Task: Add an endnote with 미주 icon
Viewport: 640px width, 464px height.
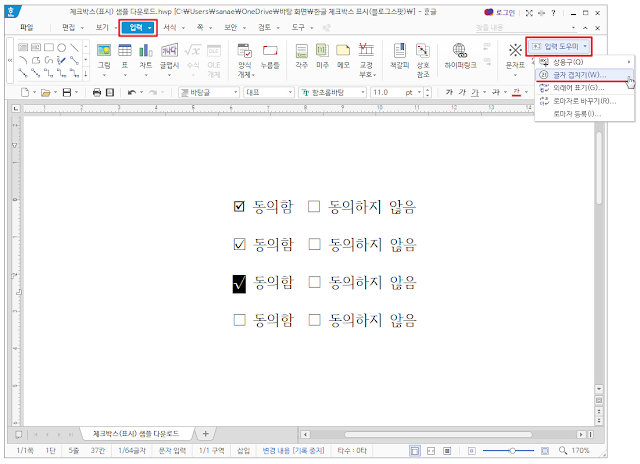Action: tap(322, 51)
